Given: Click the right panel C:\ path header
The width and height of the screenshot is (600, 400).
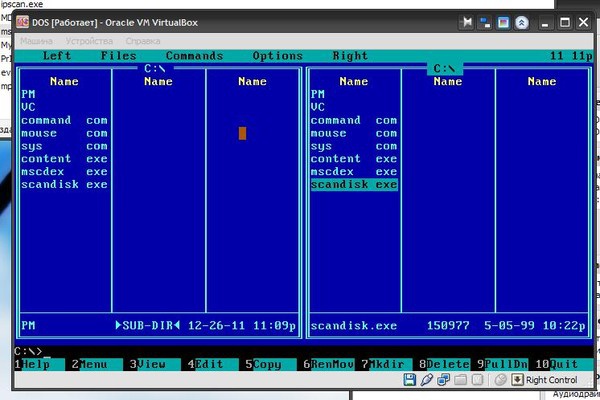Looking at the screenshot, I should coord(444,69).
